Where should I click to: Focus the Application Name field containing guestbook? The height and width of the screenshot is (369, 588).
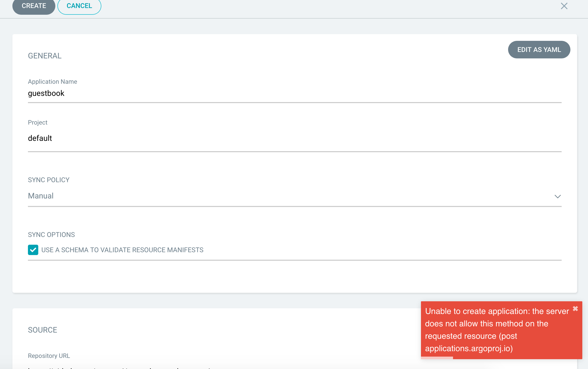tap(294, 94)
